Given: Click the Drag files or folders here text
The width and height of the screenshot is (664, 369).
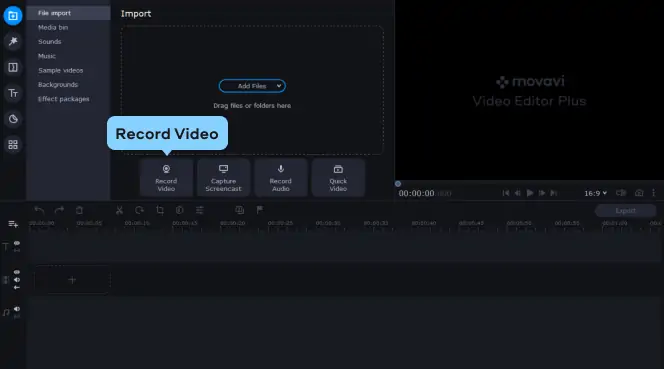Looking at the screenshot, I should [x=252, y=105].
